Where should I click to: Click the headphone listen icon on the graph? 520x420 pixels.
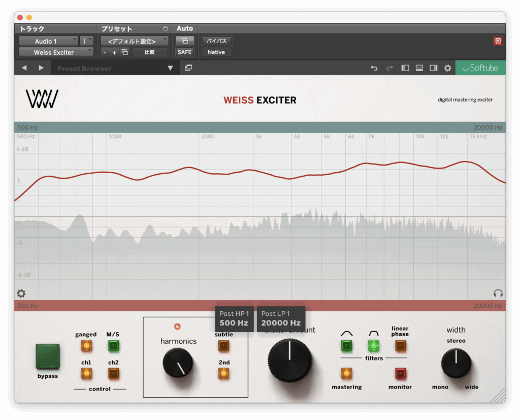tap(498, 293)
